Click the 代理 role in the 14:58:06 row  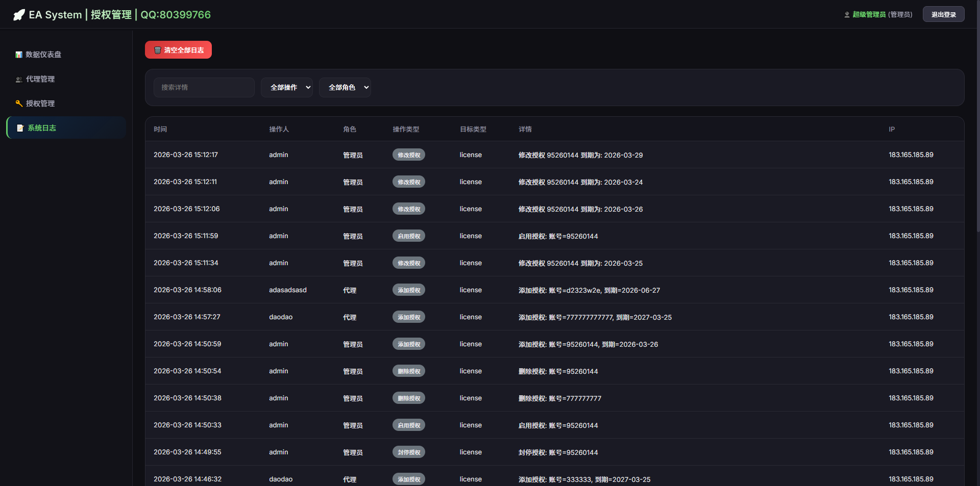tap(350, 290)
